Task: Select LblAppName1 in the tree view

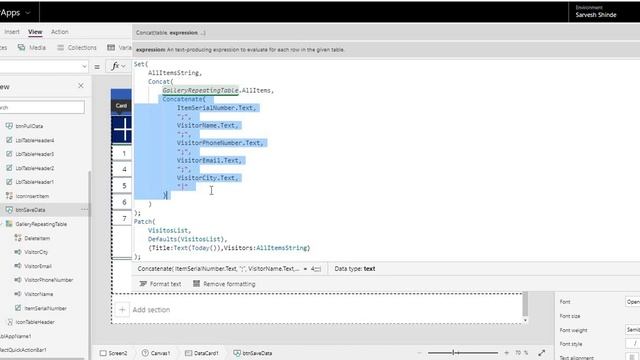Action: pyautogui.click(x=16, y=336)
